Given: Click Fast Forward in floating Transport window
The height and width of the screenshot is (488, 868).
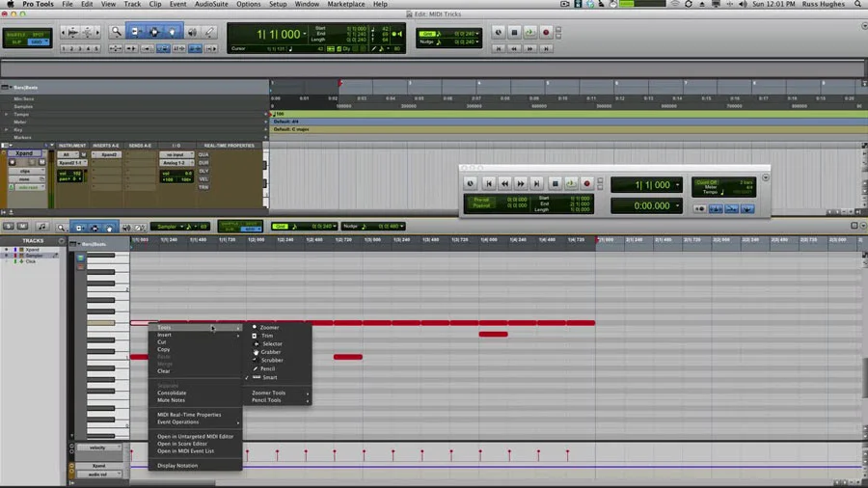Looking at the screenshot, I should click(x=521, y=183).
